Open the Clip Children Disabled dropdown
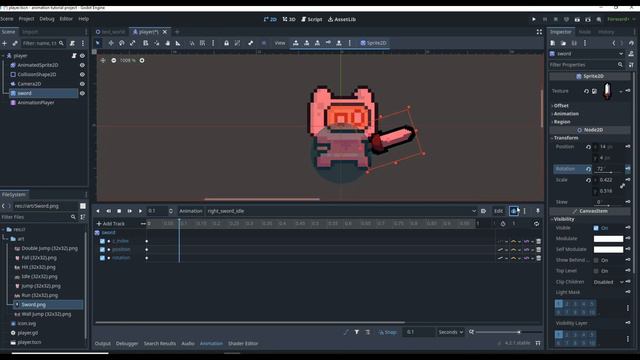 click(x=608, y=282)
